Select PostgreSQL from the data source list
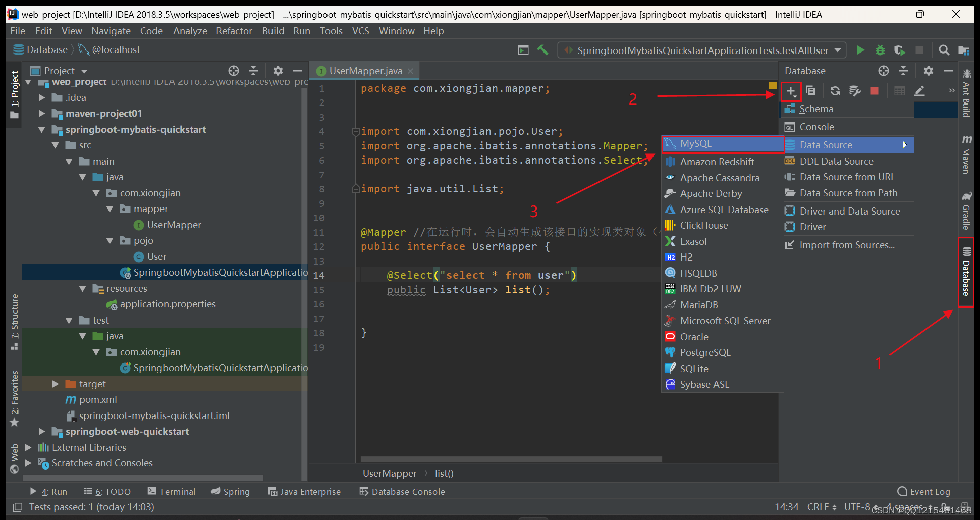980x520 pixels. coord(723,352)
